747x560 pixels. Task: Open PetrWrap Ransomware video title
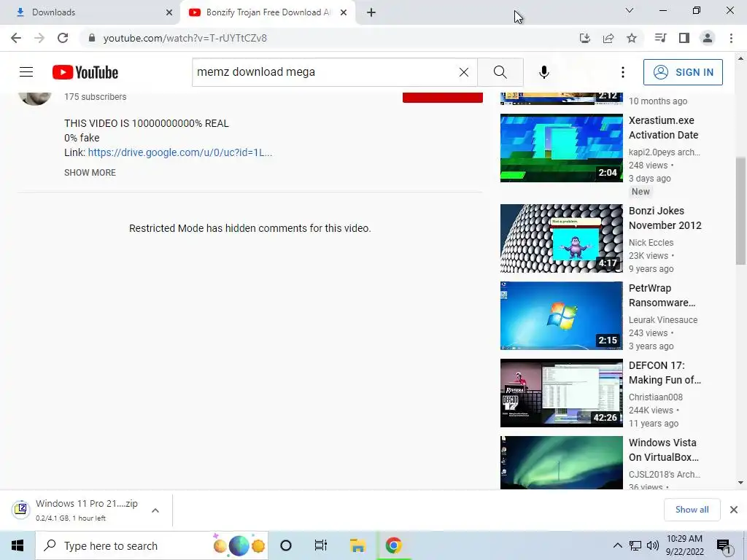click(662, 295)
